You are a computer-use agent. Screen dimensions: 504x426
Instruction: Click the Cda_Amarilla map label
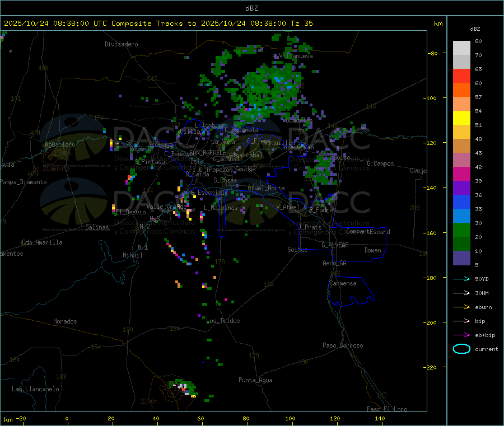tap(42, 242)
